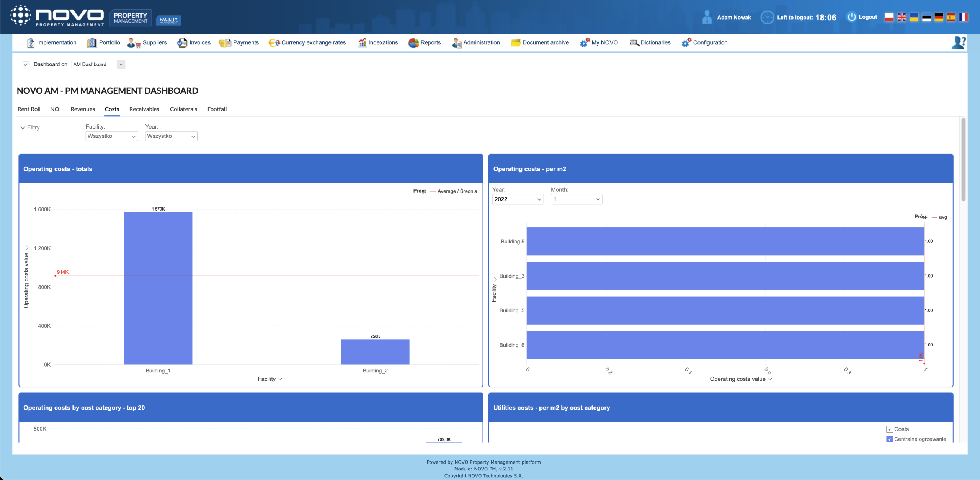This screenshot has width=980, height=480.
Task: Switch to Facility Management module button
Action: [168, 20]
